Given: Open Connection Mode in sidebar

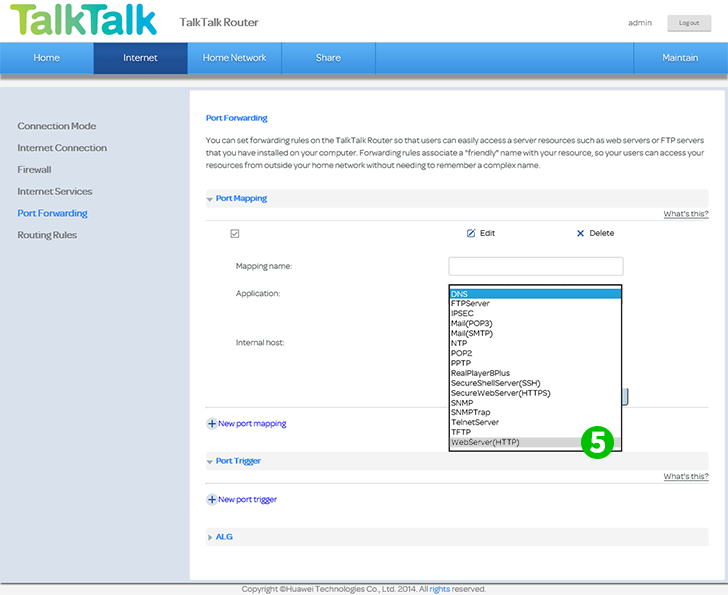Looking at the screenshot, I should pyautogui.click(x=57, y=126).
